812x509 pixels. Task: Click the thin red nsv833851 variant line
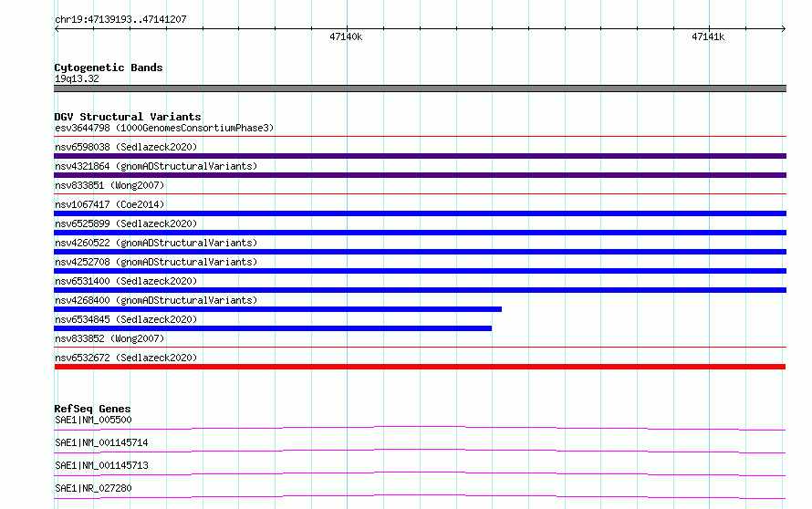(x=420, y=194)
